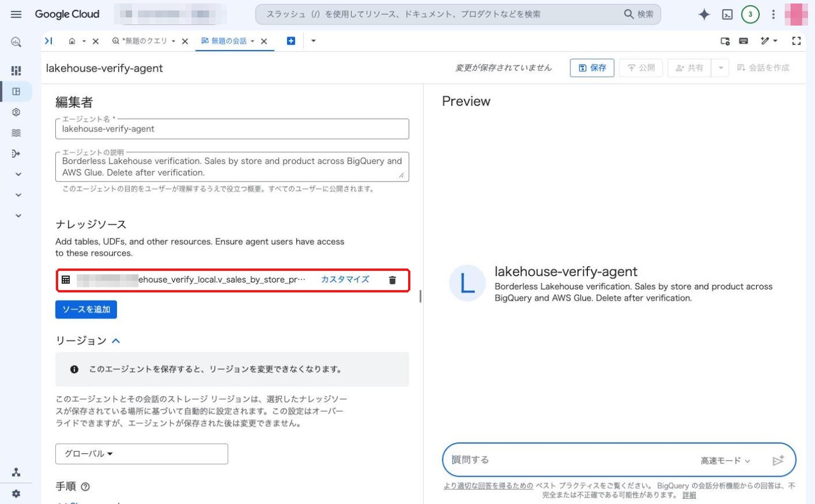Viewport: 815px width, 504px height.
Task: Select the wave-lines icon in left sidebar
Action: pos(16,133)
